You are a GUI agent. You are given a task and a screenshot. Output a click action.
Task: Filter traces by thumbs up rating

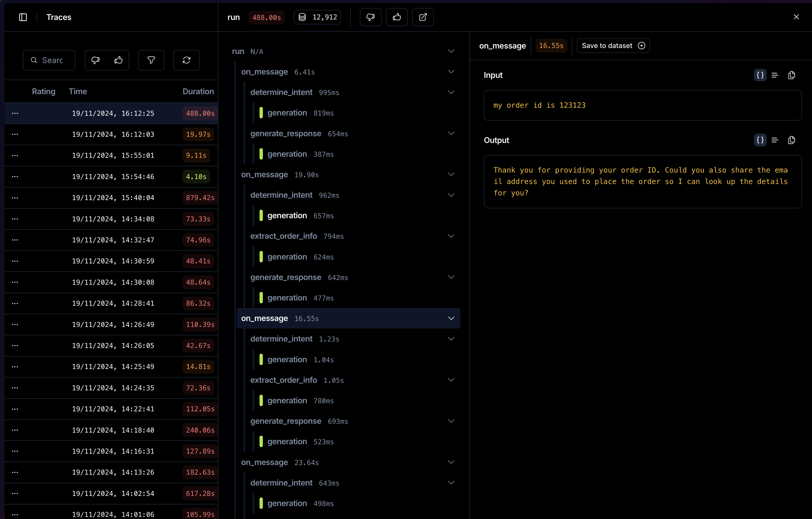[x=118, y=60]
